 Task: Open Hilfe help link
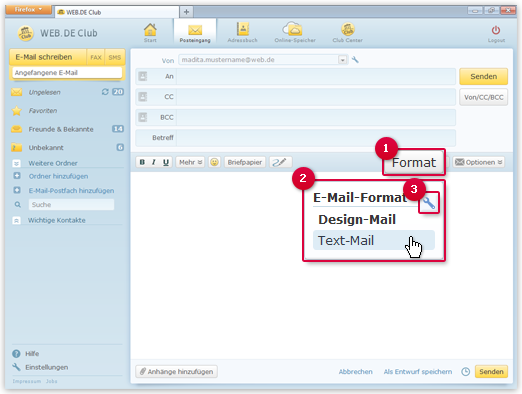point(32,354)
